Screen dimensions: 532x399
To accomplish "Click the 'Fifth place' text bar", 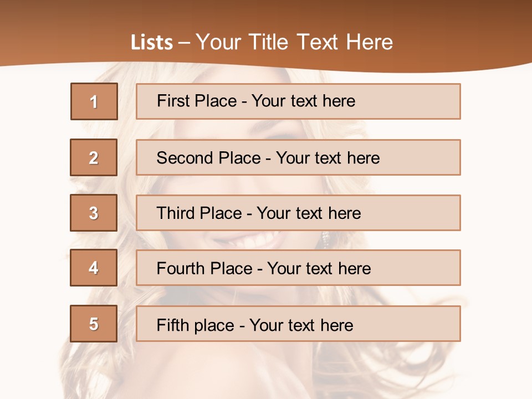I will pos(298,324).
